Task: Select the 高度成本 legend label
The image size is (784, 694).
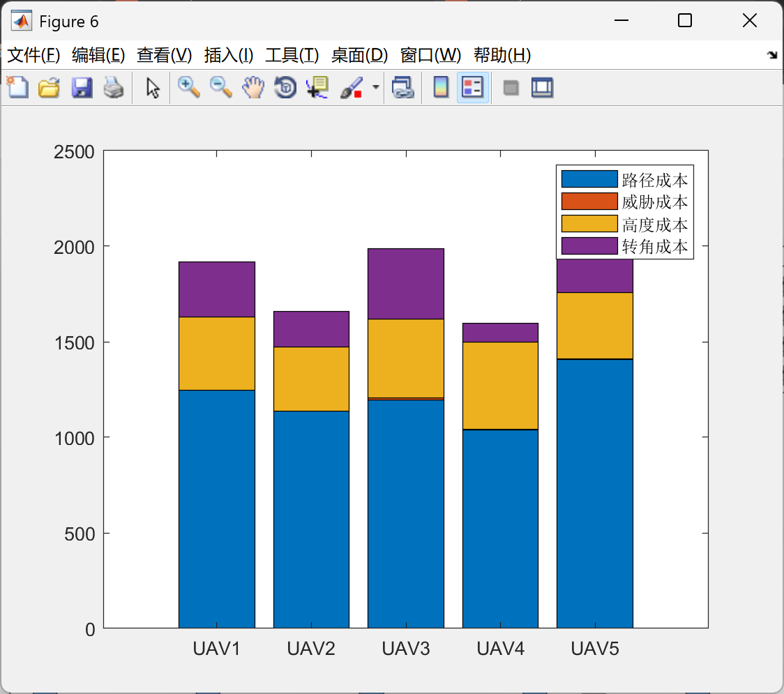Action: [x=655, y=225]
